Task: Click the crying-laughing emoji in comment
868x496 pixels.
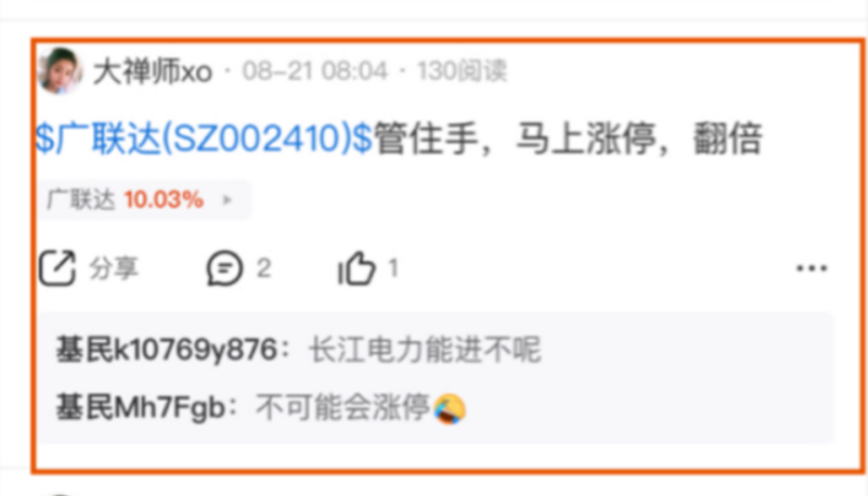Action: pyautogui.click(x=450, y=409)
